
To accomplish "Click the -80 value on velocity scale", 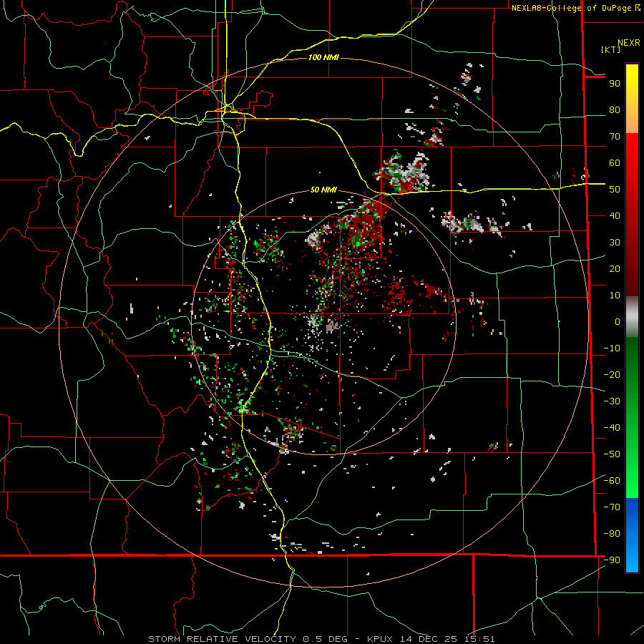I will 612,534.
